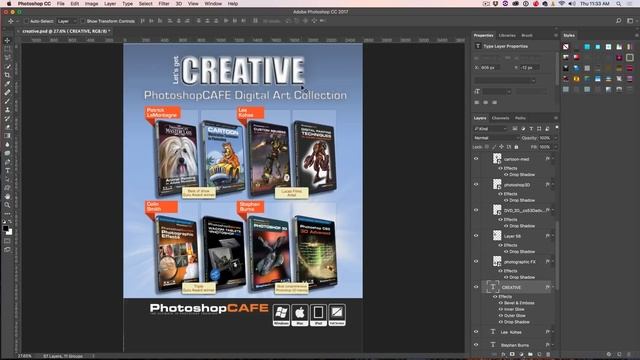This screenshot has height=360, width=640.
Task: Hide the photoshop3D layer
Action: coord(476,184)
